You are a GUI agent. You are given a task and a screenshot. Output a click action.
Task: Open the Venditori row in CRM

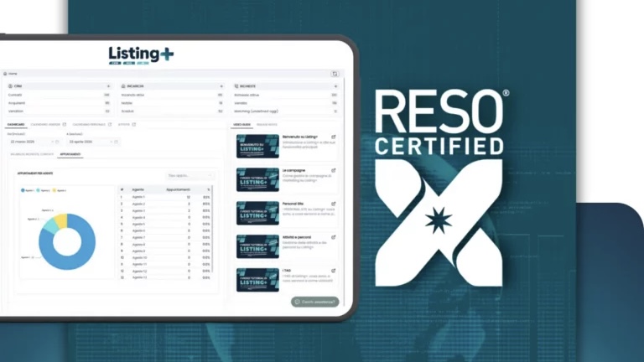click(60, 111)
